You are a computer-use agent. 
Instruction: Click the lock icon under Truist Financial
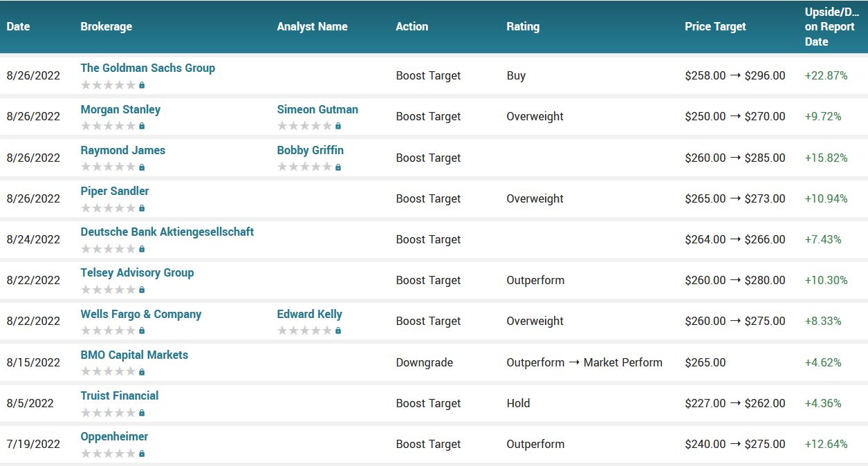(x=142, y=412)
